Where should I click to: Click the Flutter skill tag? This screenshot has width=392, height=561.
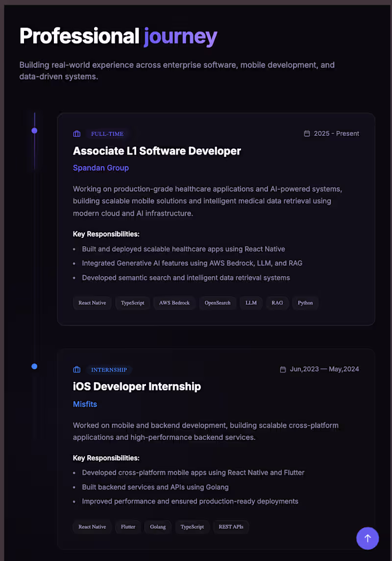(x=128, y=527)
